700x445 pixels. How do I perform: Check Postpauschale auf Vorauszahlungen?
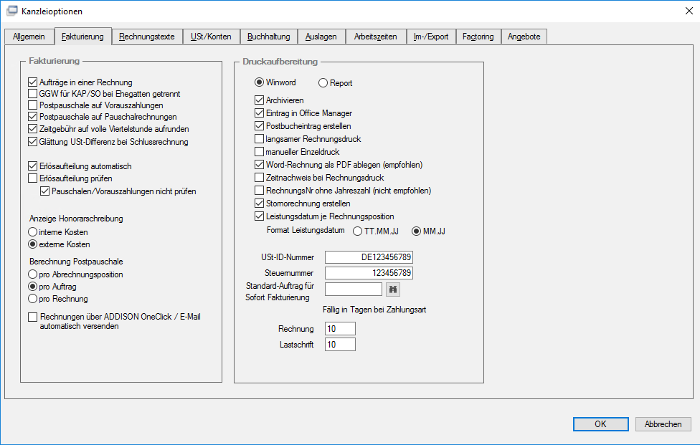tap(33, 105)
